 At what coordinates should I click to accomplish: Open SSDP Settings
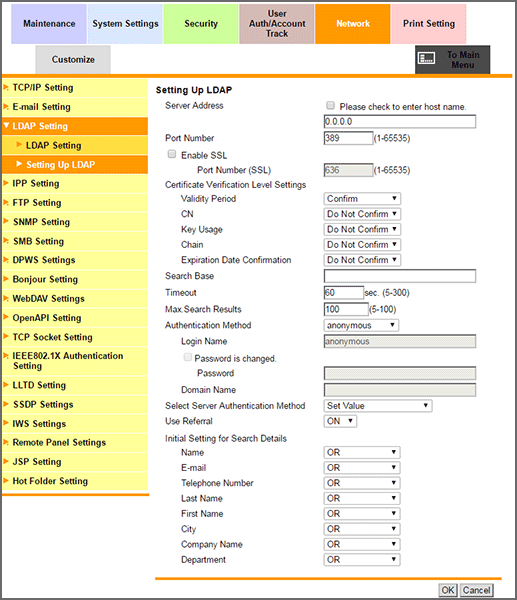click(x=75, y=404)
